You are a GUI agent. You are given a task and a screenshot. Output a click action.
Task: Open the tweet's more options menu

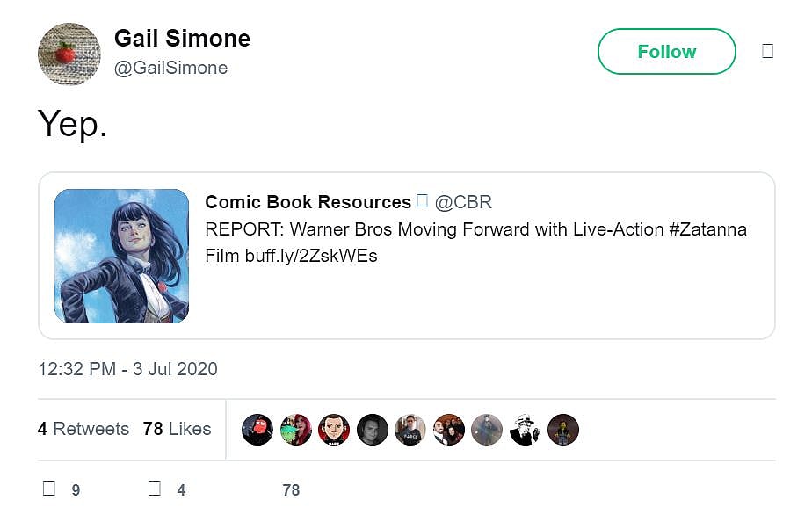click(x=767, y=52)
